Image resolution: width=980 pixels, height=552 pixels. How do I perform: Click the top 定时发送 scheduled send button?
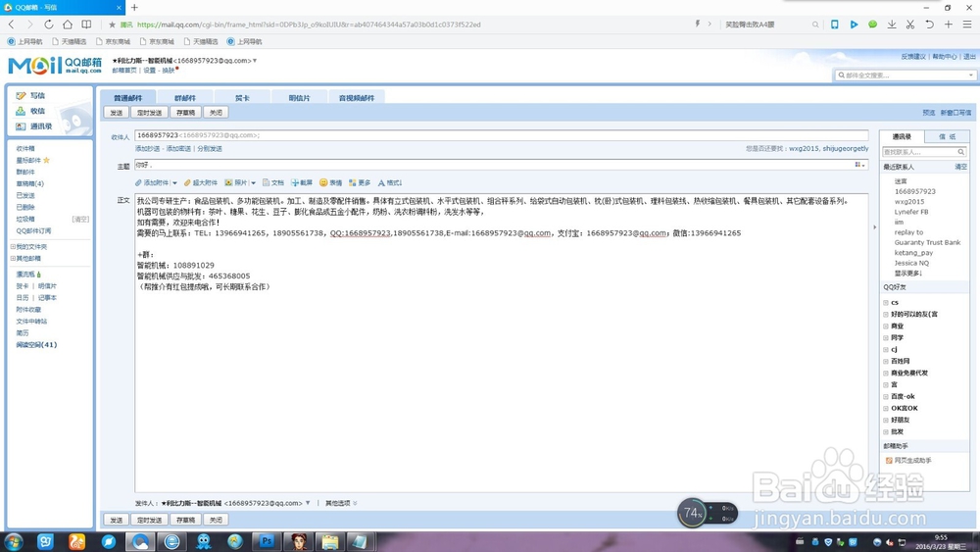click(x=149, y=113)
